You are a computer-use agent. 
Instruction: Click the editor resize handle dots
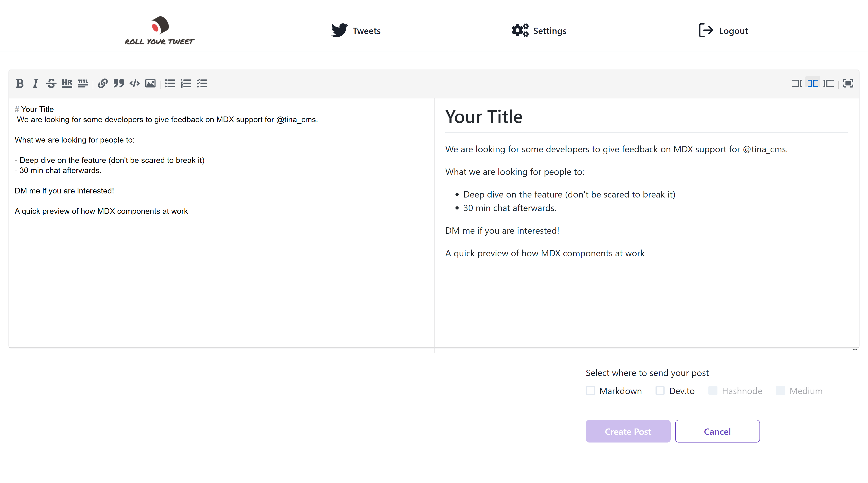tap(855, 350)
